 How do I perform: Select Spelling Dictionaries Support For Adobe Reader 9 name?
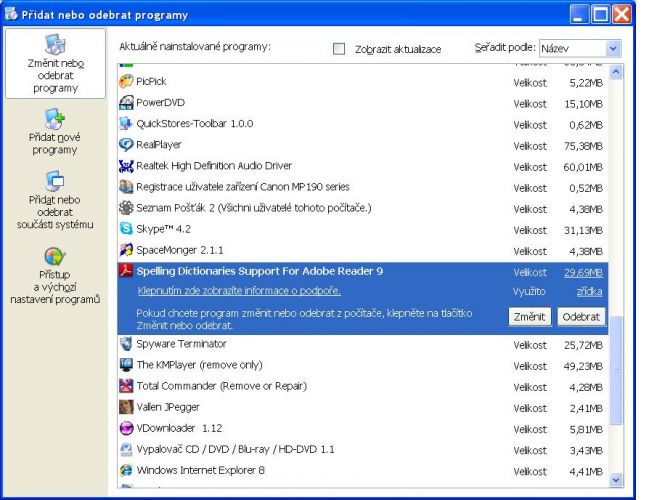click(x=260, y=271)
